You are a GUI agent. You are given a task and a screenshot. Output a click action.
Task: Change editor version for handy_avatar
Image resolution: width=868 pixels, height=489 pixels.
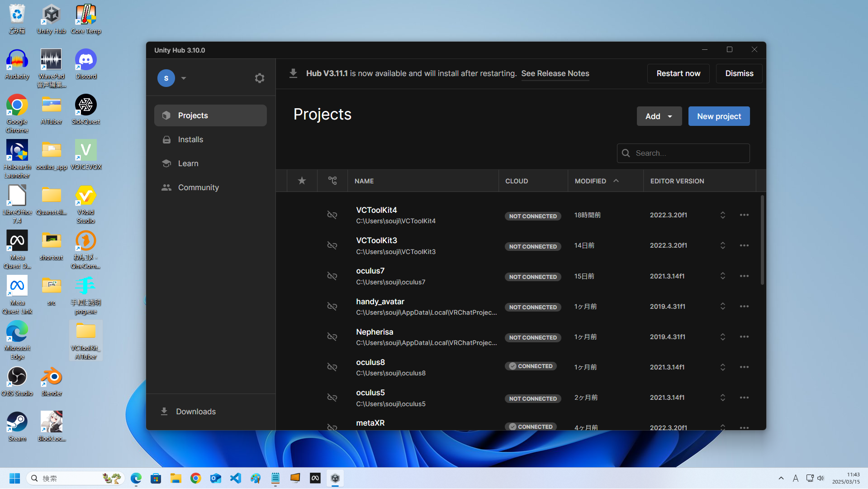pos(722,307)
